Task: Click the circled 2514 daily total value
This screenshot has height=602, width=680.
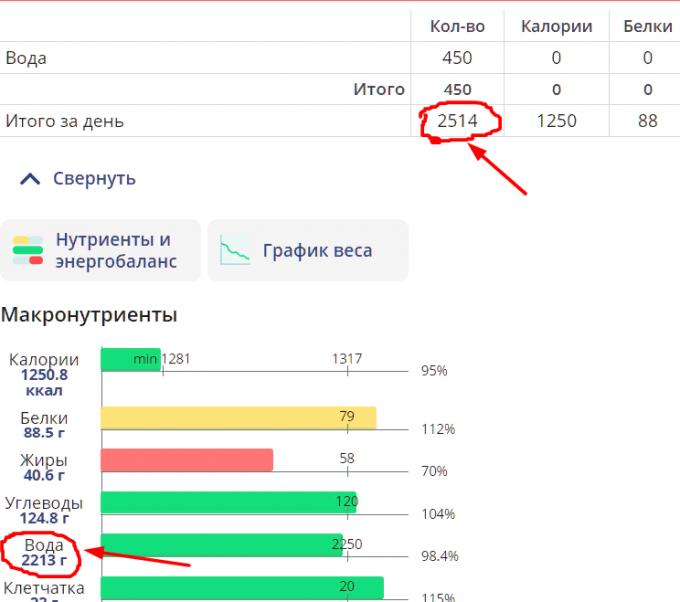Action: click(x=457, y=121)
